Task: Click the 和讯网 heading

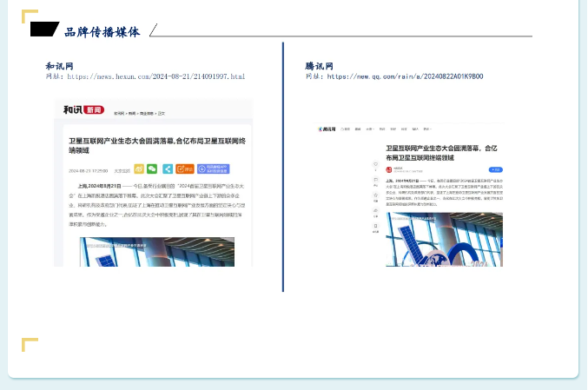Action: point(59,66)
